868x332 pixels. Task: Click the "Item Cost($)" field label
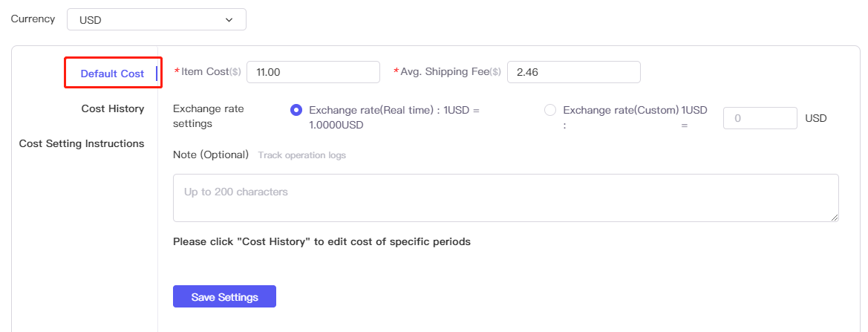coord(211,72)
